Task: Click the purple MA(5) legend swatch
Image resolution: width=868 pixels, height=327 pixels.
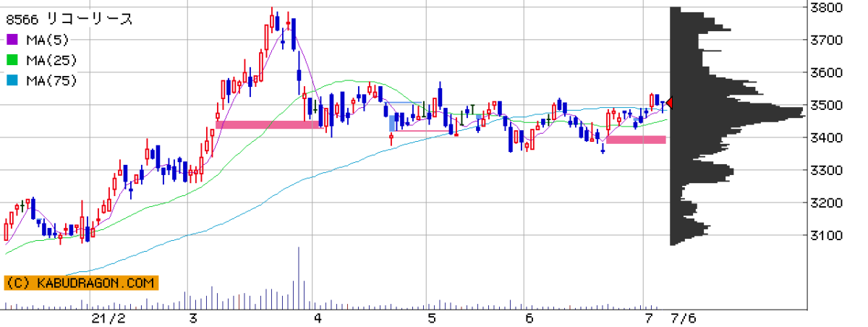Action: point(12,39)
